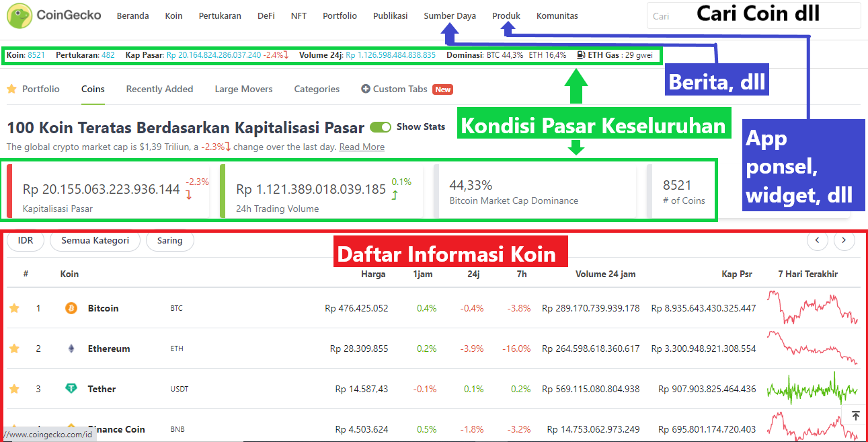Switch to the Categories tab
The height and width of the screenshot is (442, 868).
pyautogui.click(x=317, y=89)
